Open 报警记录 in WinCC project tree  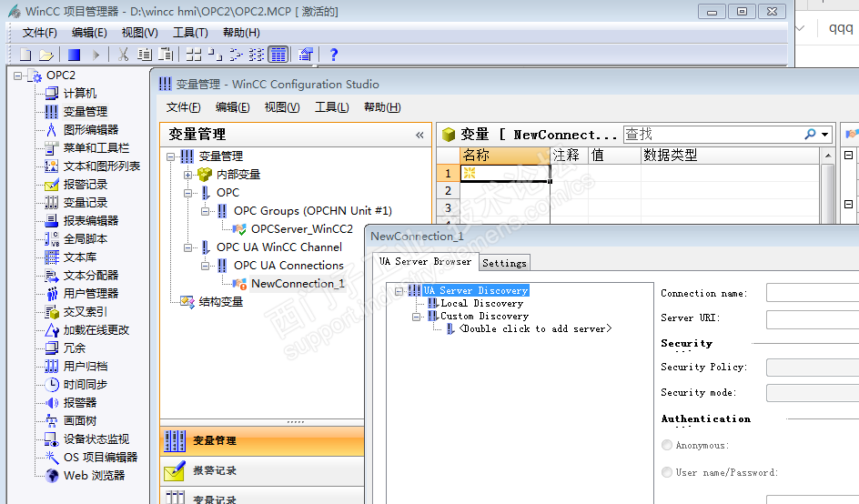click(86, 185)
